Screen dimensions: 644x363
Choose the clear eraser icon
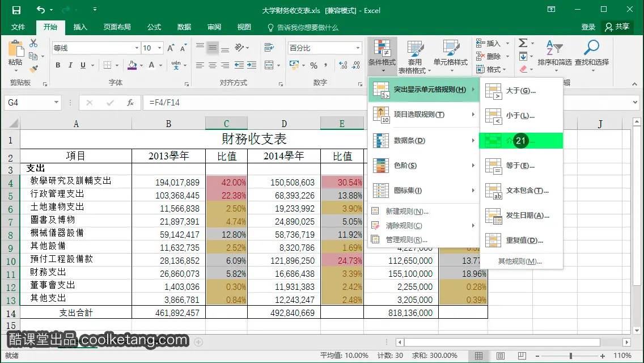[x=523, y=69]
